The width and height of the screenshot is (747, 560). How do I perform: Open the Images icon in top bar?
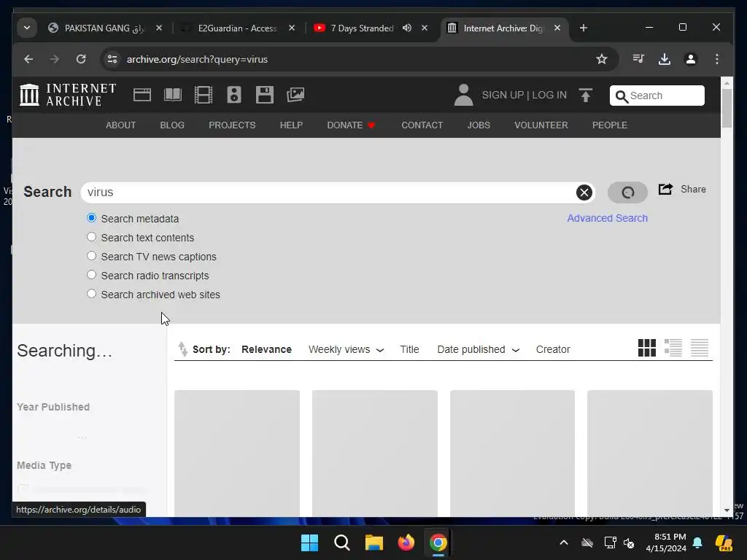pyautogui.click(x=295, y=95)
